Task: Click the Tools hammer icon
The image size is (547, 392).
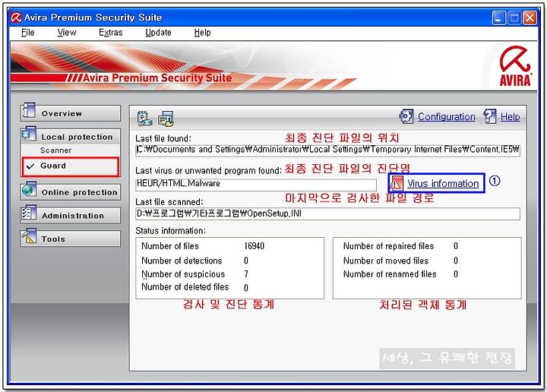Action: tap(28, 236)
